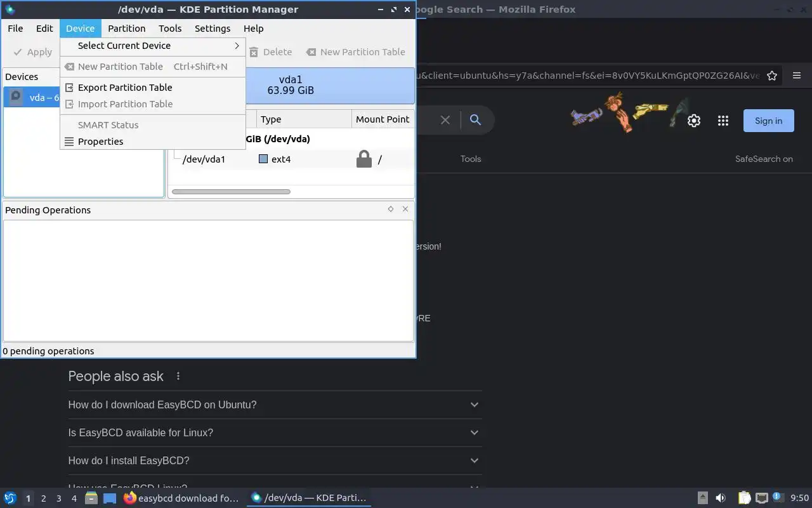The height and width of the screenshot is (508, 812).
Task: Bookmark page with Firefox star icon
Action: pos(772,76)
